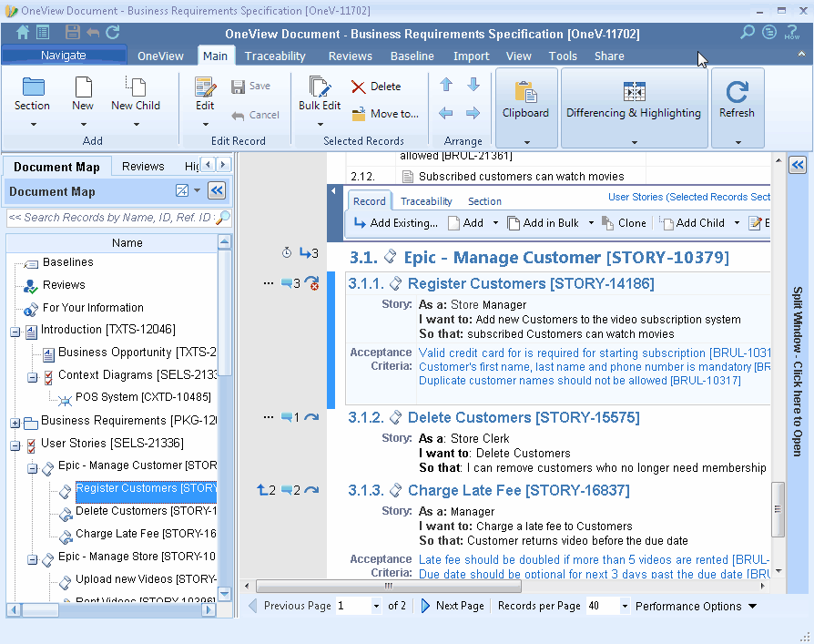Outdent record with left arrow
814x644 pixels.
point(445,113)
